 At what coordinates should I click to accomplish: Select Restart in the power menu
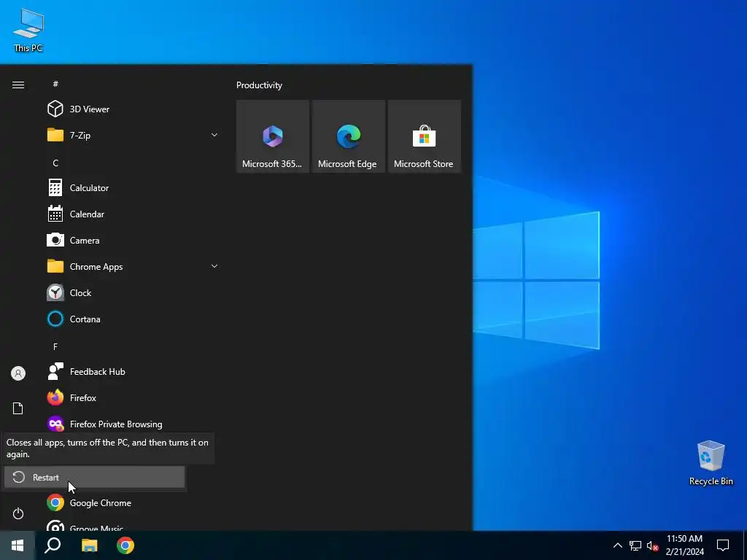pos(94,477)
